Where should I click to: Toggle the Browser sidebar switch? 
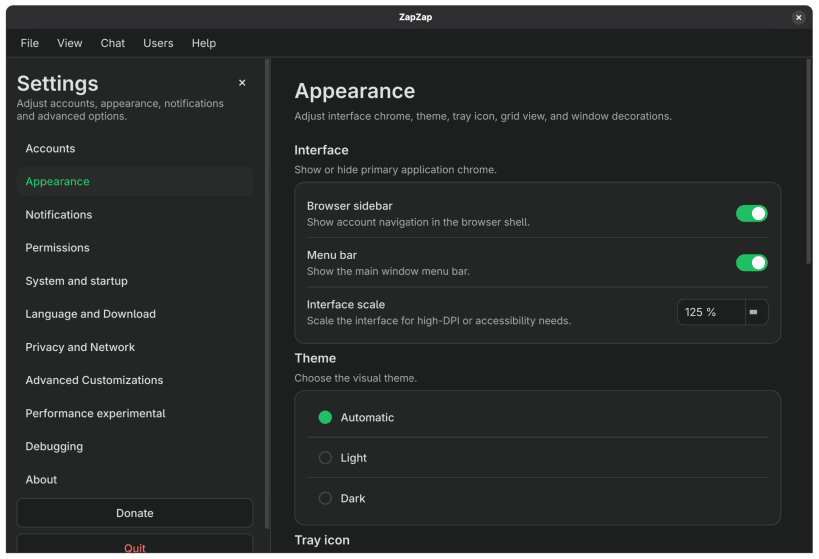coord(751,214)
